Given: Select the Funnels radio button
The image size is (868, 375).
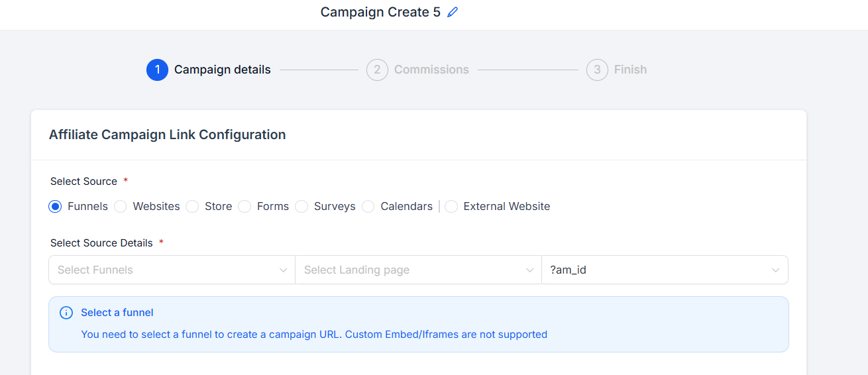Looking at the screenshot, I should [55, 207].
